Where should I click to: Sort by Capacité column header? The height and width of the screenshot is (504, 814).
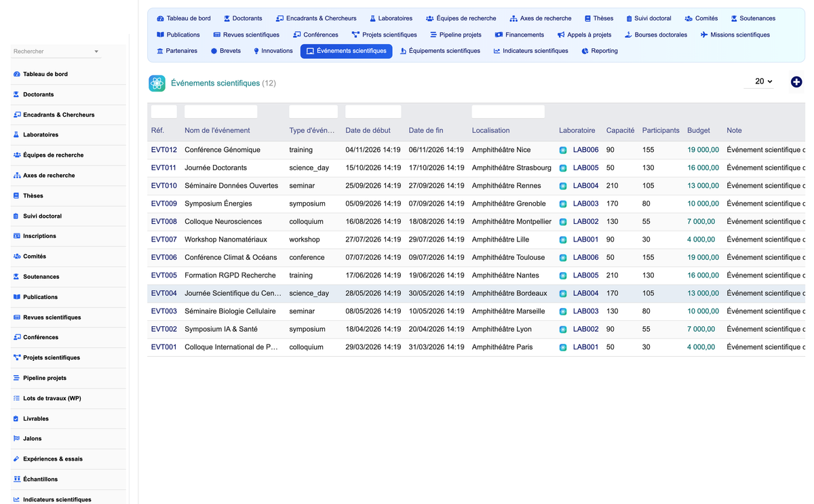(x=621, y=130)
